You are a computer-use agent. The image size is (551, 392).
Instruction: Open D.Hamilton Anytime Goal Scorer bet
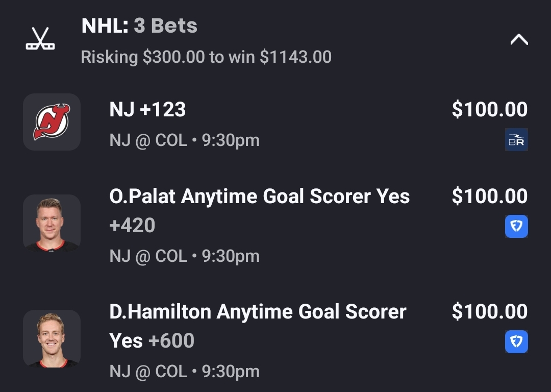pyautogui.click(x=258, y=312)
